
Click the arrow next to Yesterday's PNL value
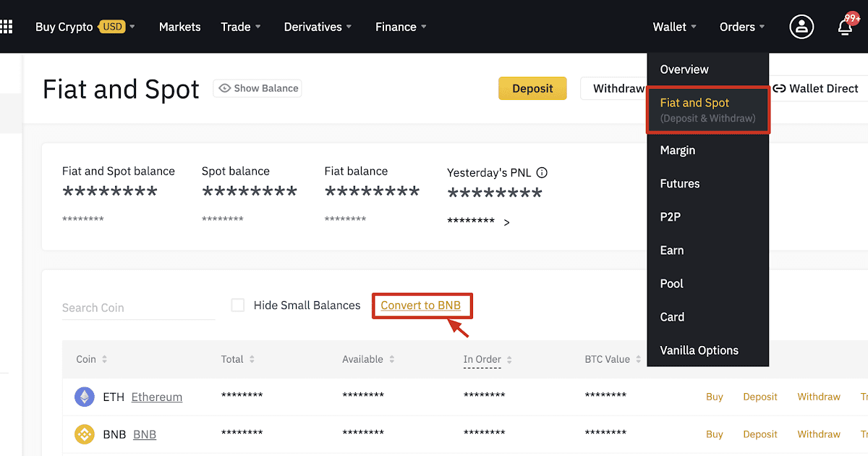point(506,222)
